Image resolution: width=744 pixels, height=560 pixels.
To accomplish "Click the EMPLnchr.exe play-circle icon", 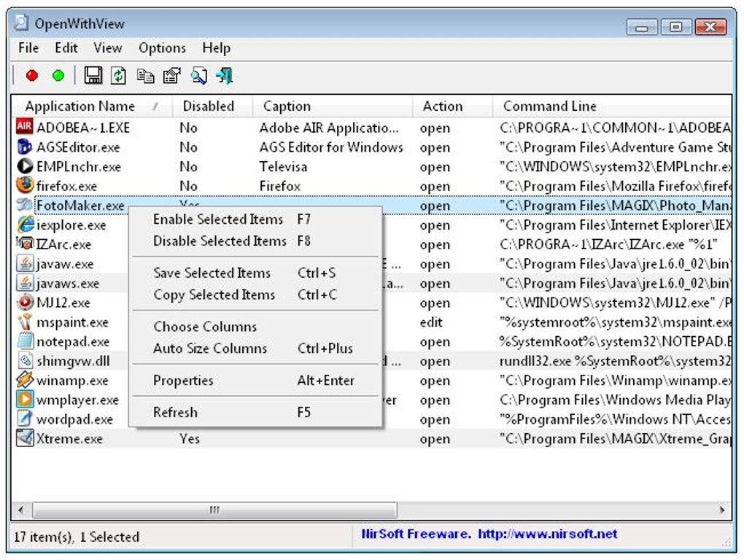I will 25,166.
